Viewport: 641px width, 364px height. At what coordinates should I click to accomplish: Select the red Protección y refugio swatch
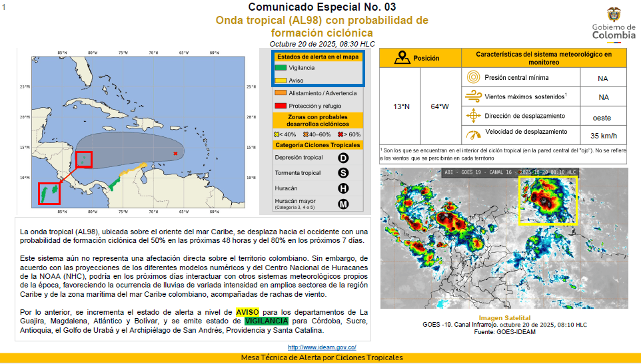point(281,106)
